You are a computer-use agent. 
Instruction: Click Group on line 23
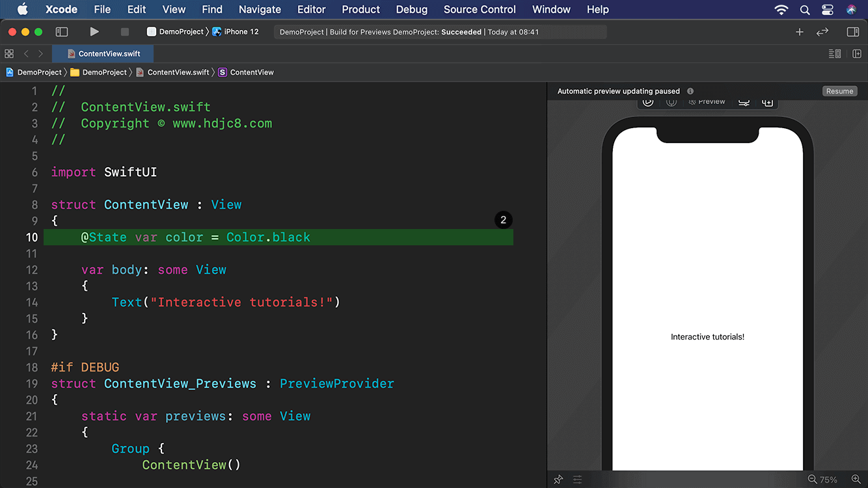click(x=130, y=449)
